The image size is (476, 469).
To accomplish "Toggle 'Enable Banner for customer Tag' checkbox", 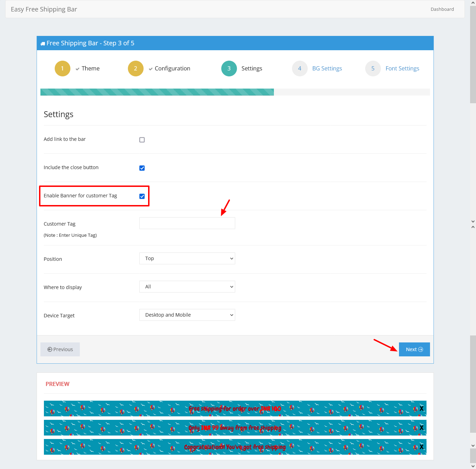I will pos(142,196).
